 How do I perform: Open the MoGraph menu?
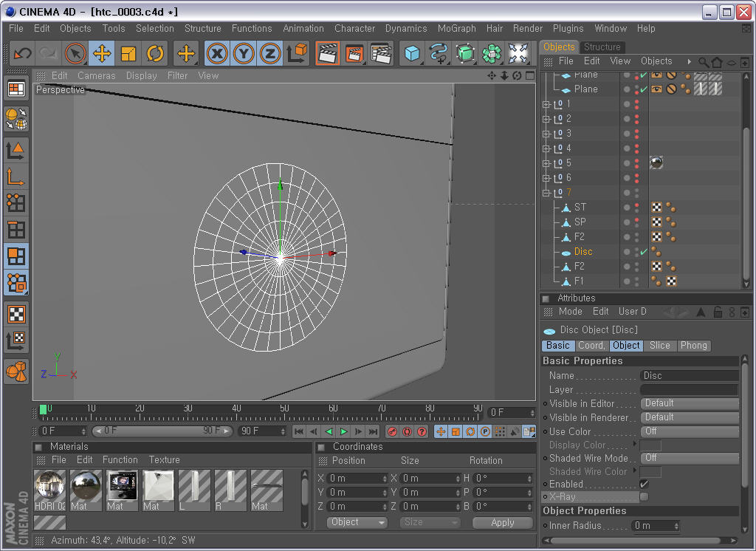(456, 29)
